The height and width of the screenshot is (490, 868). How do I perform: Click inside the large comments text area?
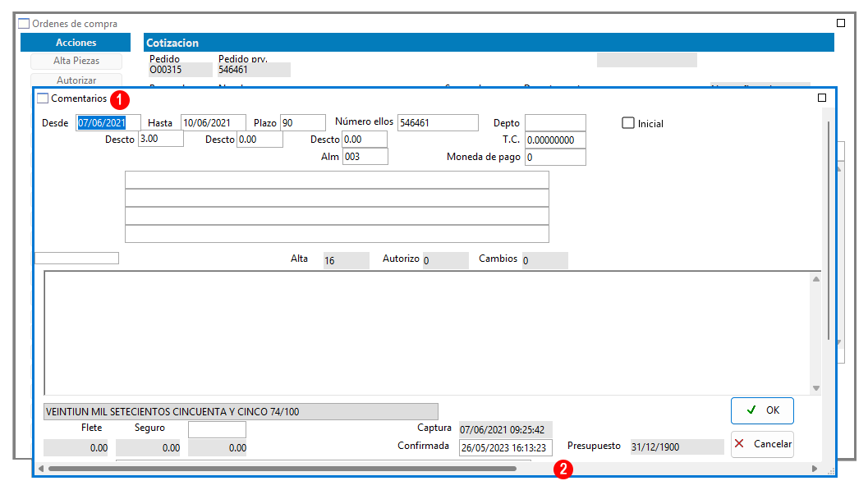(x=427, y=332)
